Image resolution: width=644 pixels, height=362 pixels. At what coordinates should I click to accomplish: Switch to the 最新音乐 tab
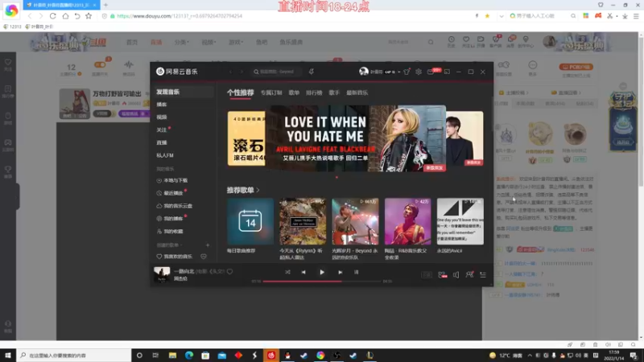tap(357, 93)
